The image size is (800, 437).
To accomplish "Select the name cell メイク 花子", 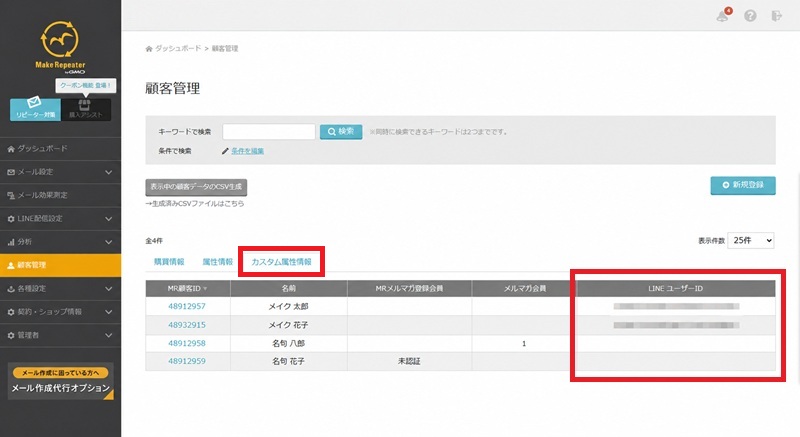I will [289, 325].
